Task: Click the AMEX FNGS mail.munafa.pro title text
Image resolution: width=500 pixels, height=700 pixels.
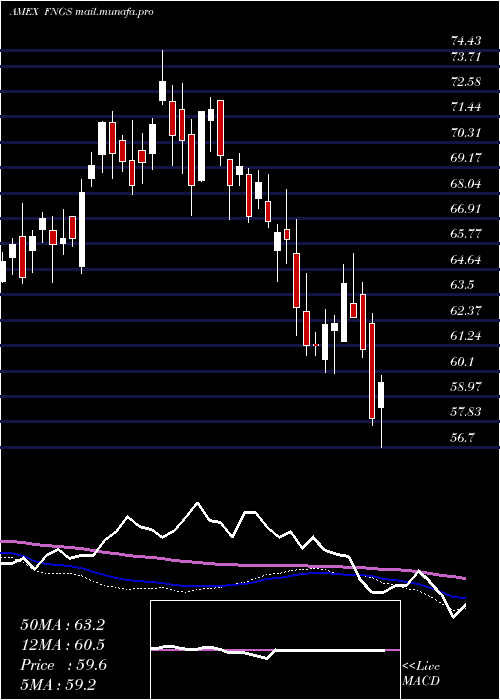Action: pyautogui.click(x=81, y=12)
